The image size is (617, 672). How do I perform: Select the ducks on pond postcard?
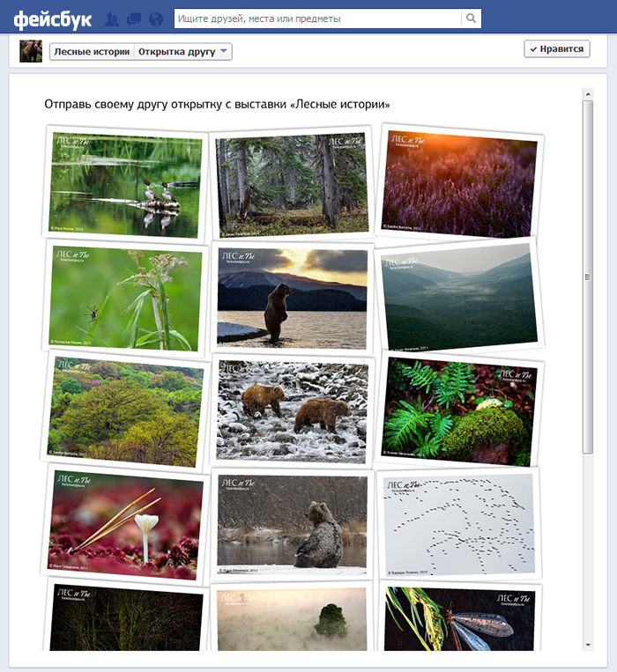tap(126, 184)
